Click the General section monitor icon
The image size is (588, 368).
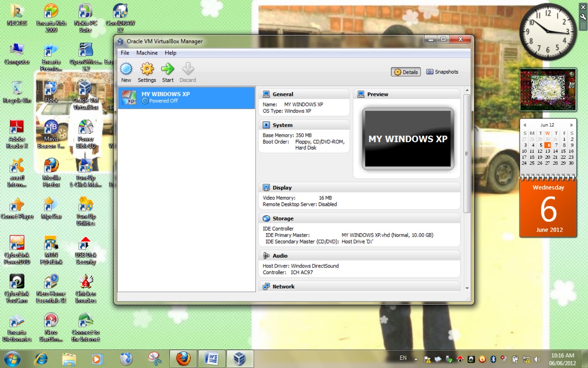[x=265, y=94]
